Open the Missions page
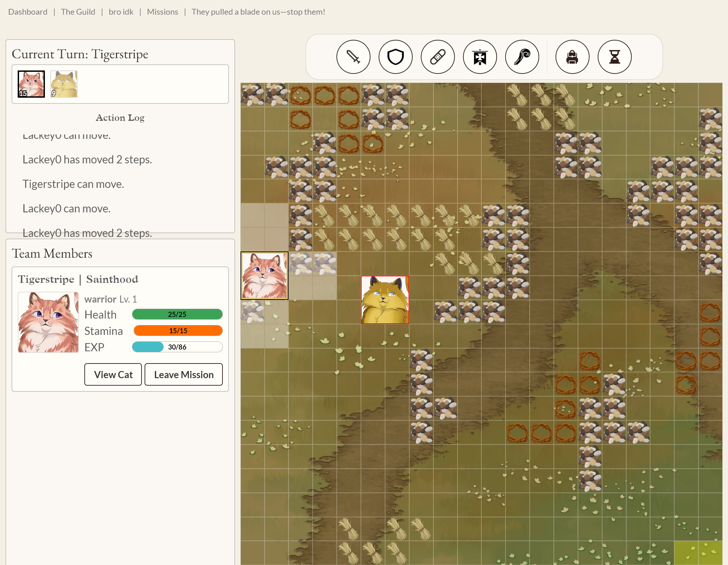The width and height of the screenshot is (728, 565). pos(163,12)
